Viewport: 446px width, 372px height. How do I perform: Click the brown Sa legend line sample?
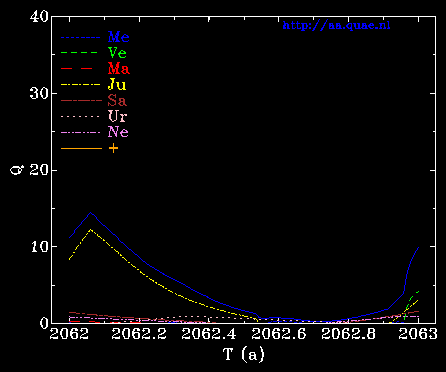(x=81, y=100)
